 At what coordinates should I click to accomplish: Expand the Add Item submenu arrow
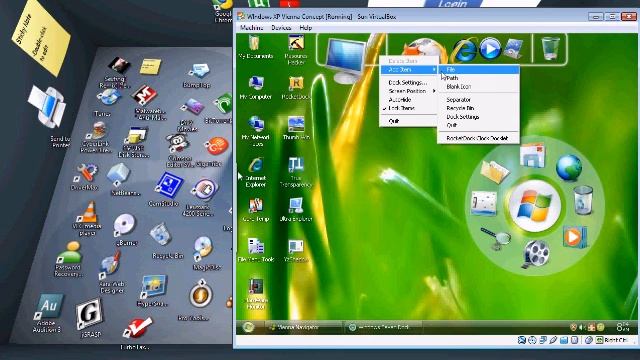click(x=434, y=70)
